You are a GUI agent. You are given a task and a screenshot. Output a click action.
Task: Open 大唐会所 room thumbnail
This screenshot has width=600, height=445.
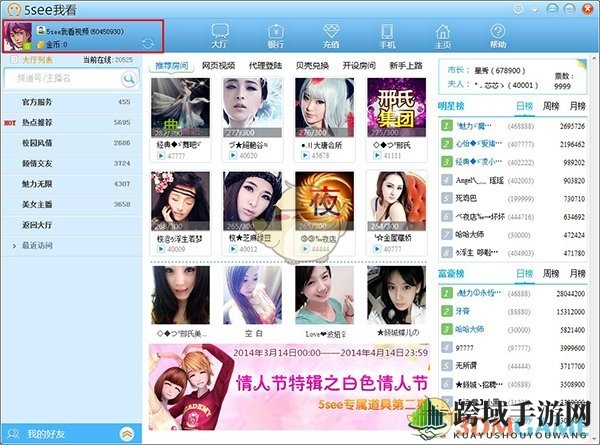coord(324,108)
